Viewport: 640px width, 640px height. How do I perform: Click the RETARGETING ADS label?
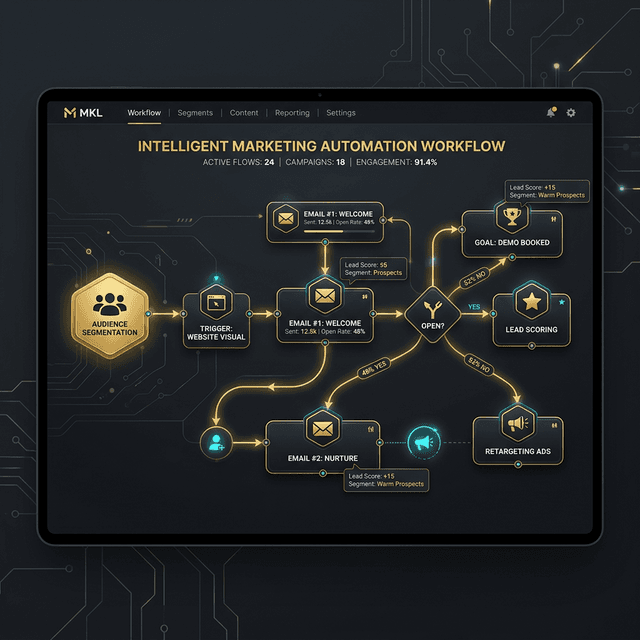[x=518, y=451]
